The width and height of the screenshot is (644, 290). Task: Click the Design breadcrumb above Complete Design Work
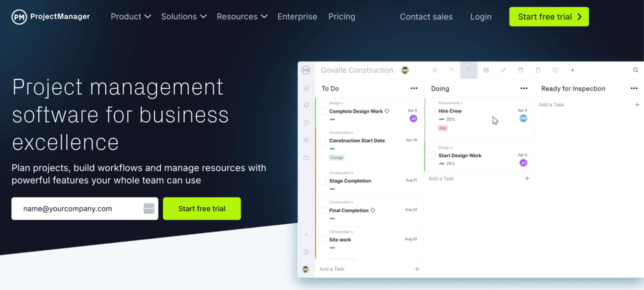(x=336, y=103)
